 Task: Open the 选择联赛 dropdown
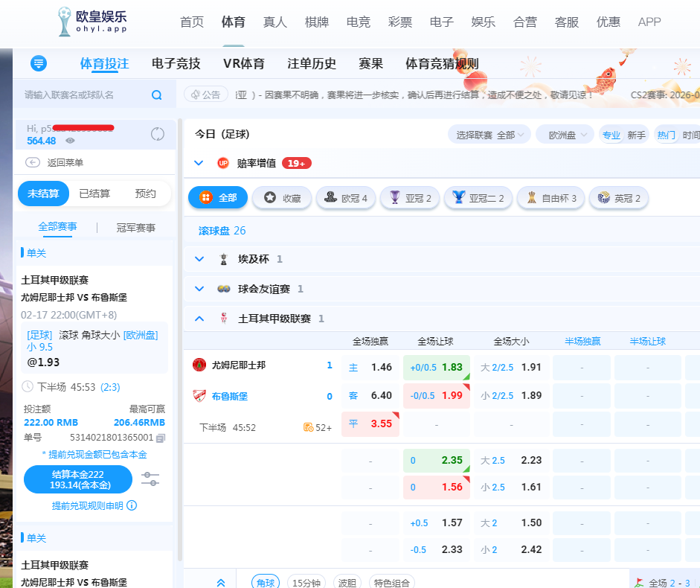point(489,135)
